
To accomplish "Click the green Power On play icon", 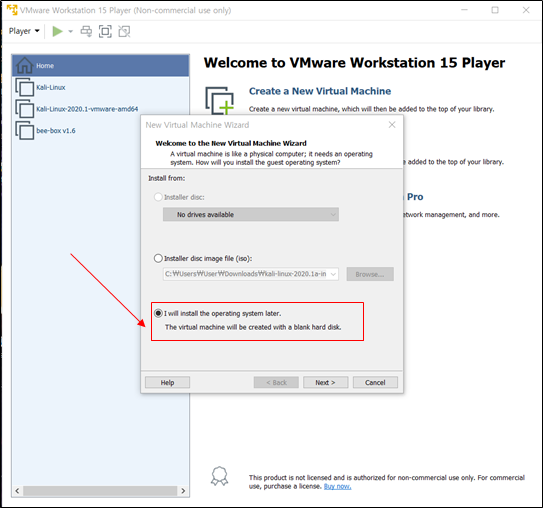I will pyautogui.click(x=57, y=31).
